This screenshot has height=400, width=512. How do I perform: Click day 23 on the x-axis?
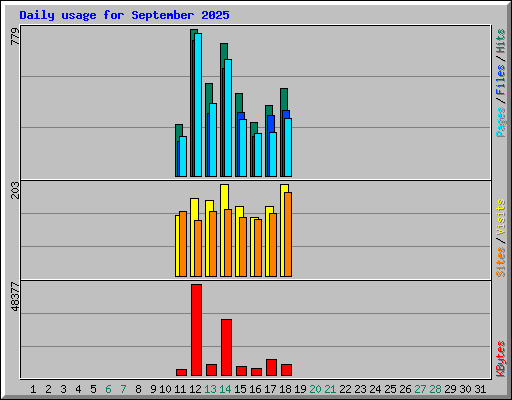(x=360, y=389)
